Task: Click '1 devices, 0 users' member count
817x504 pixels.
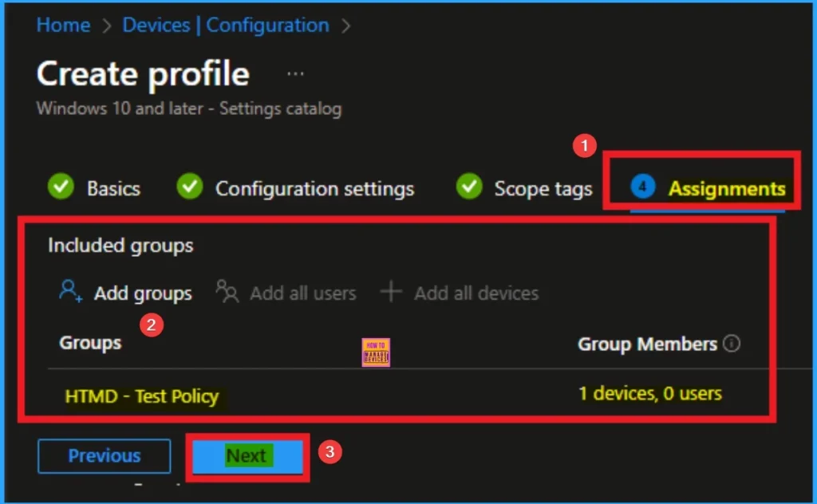Action: point(649,393)
